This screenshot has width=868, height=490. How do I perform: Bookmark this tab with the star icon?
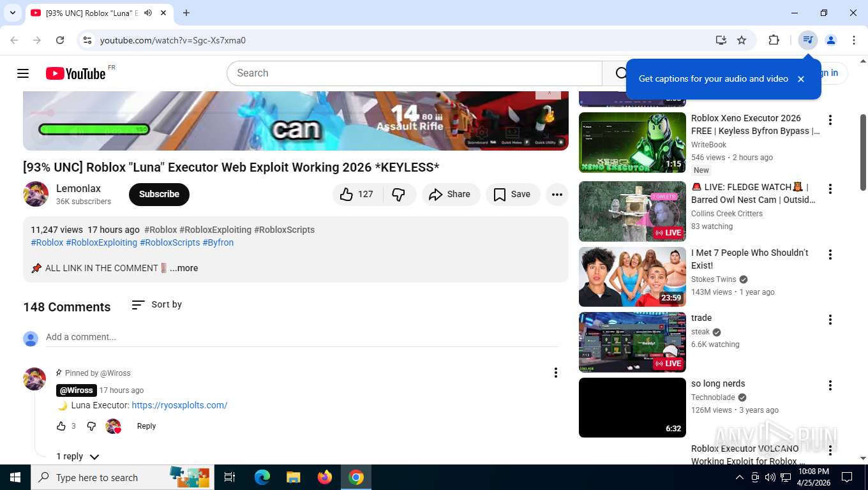[742, 40]
